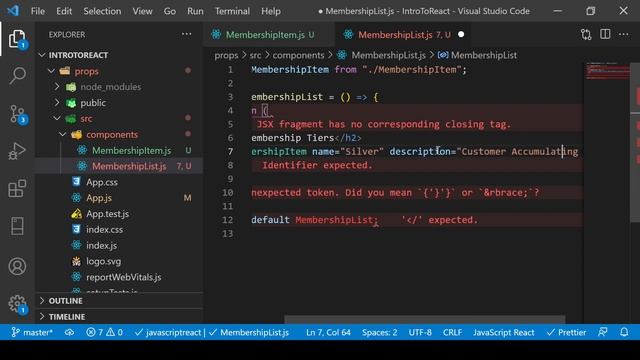Screen dimensions: 640x360
Task: Click the synchronize changes cloud icon
Action: click(x=69, y=332)
